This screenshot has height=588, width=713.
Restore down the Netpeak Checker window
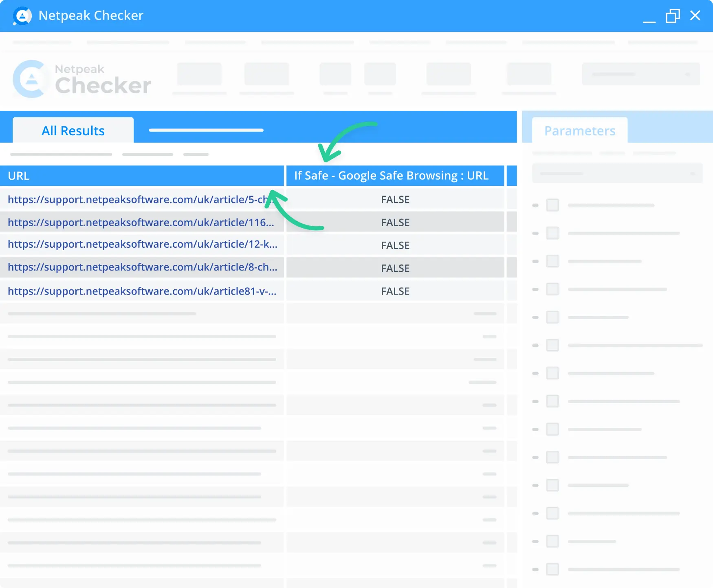(673, 16)
